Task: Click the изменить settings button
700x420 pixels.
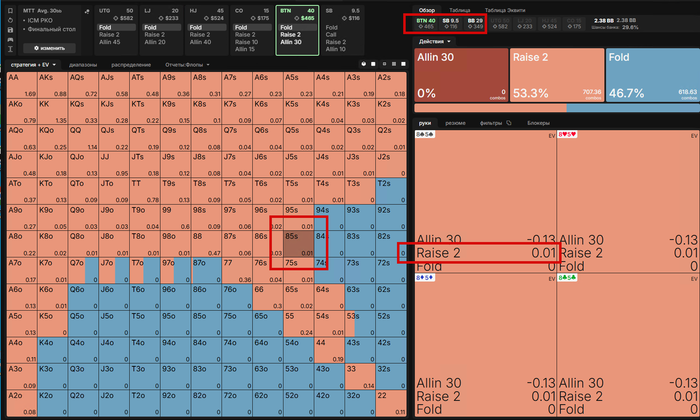Action: click(49, 48)
